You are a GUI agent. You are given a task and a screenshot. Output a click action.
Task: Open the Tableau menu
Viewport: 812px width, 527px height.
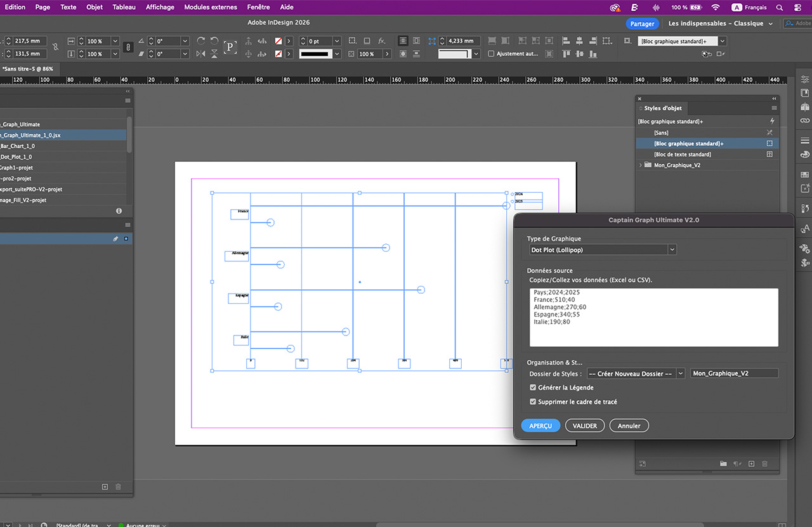pos(124,7)
